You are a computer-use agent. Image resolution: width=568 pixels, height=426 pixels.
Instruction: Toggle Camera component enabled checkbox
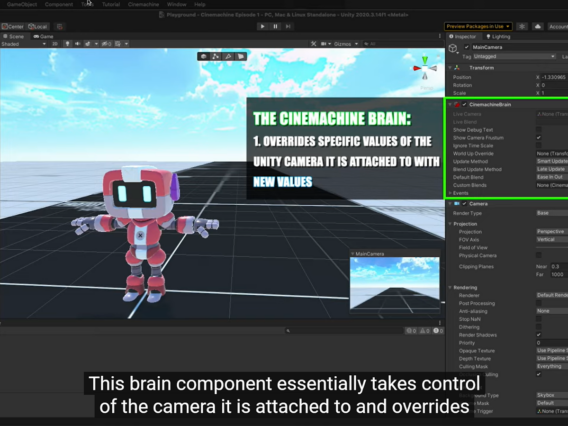click(464, 204)
